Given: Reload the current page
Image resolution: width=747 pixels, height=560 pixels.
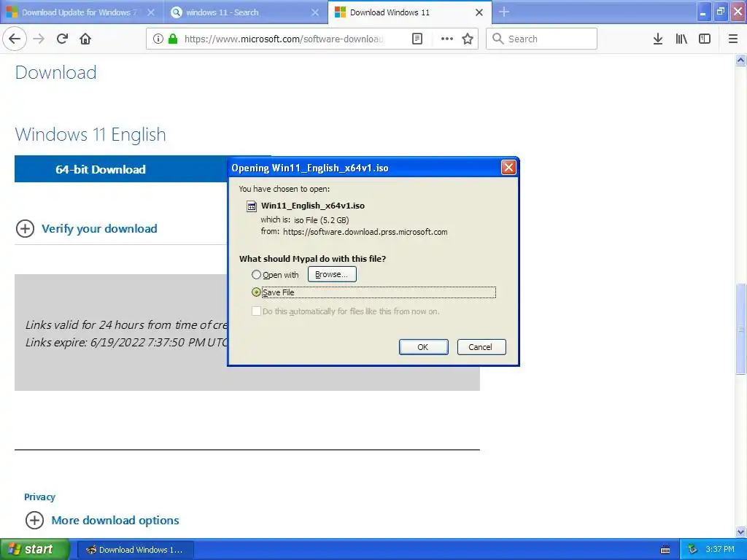Looking at the screenshot, I should click(63, 39).
